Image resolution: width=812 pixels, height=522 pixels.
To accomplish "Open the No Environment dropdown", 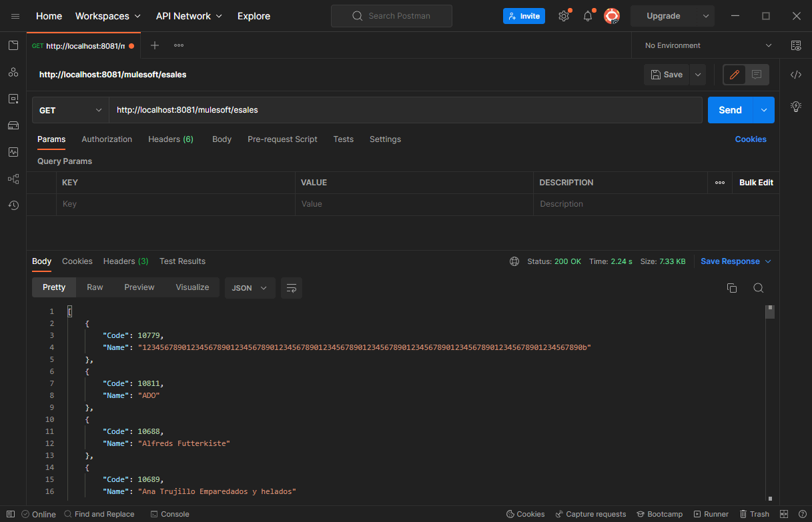I will point(707,45).
